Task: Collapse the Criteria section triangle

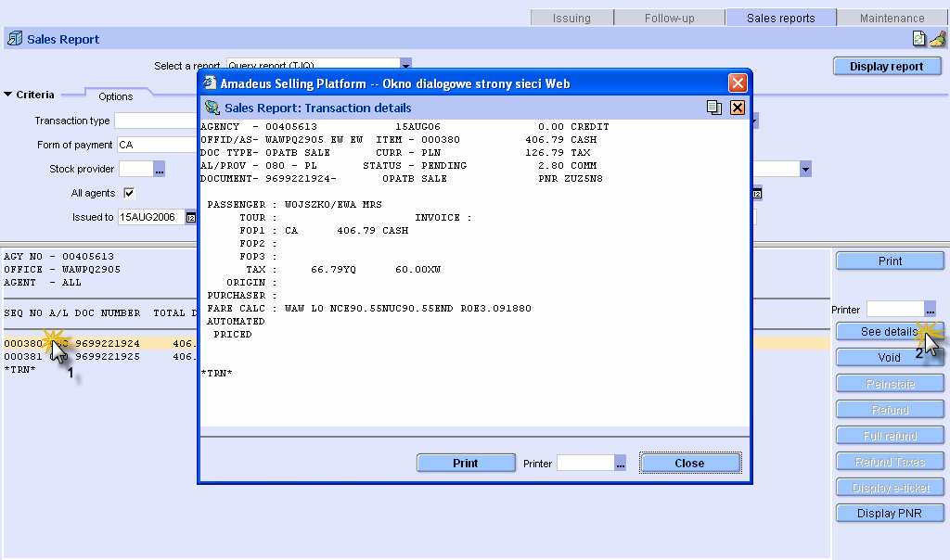Action: [7, 95]
